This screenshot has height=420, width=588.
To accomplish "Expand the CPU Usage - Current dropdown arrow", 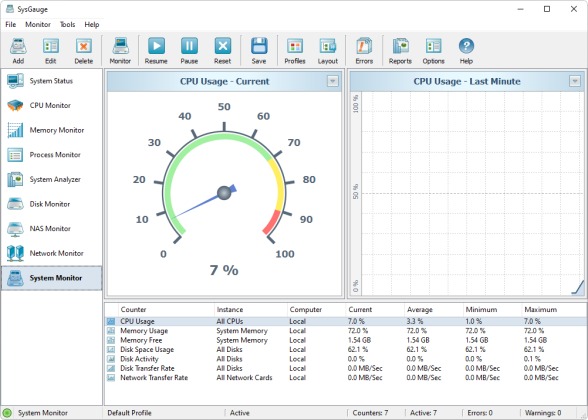I will click(x=333, y=81).
